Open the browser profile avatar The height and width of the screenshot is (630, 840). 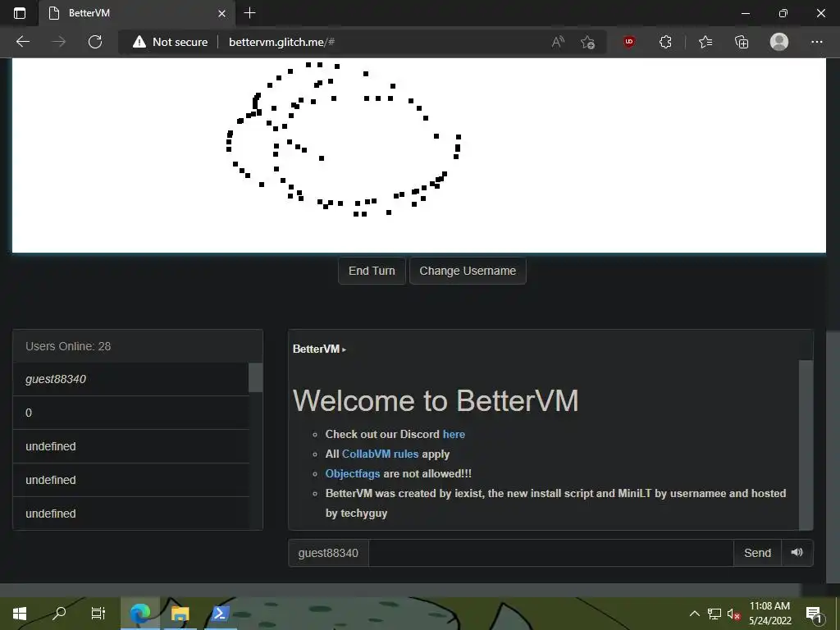click(x=779, y=42)
